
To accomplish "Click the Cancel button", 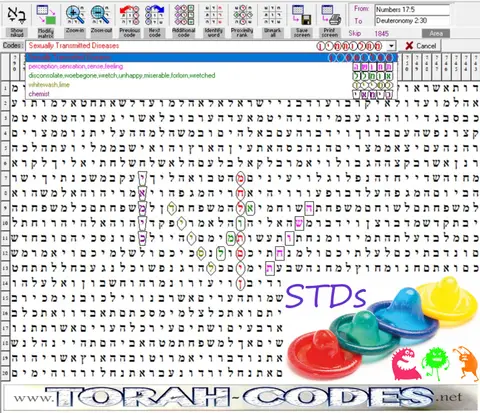I will tap(420, 46).
